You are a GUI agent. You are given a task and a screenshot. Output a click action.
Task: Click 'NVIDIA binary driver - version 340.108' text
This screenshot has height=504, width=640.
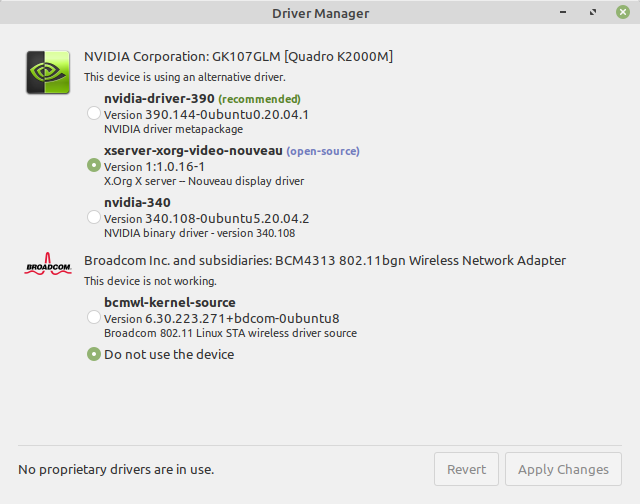[200, 233]
